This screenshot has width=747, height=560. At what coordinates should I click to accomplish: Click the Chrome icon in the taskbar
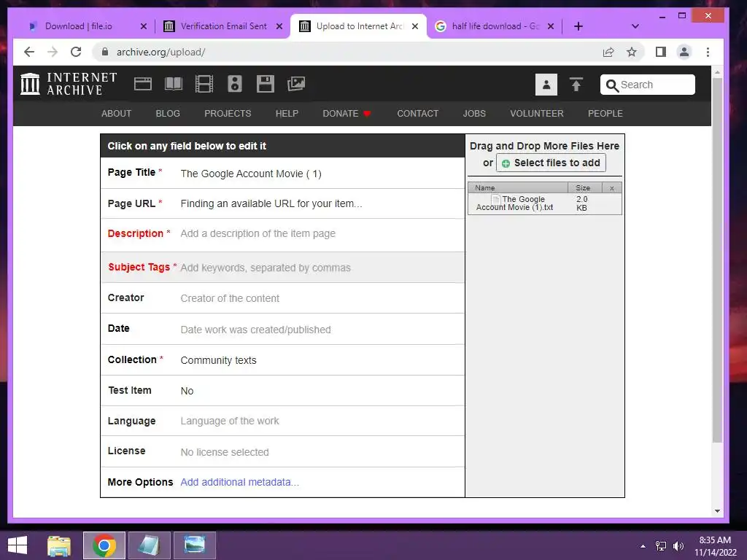[x=104, y=545]
